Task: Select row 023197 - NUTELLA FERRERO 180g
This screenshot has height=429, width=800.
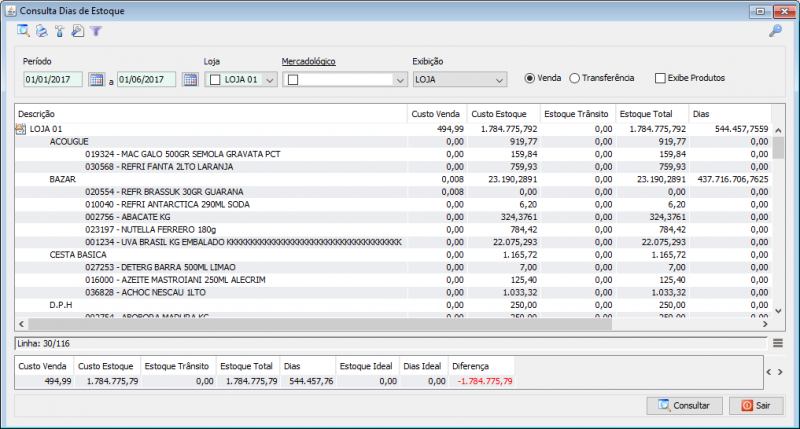Action: pos(393,230)
